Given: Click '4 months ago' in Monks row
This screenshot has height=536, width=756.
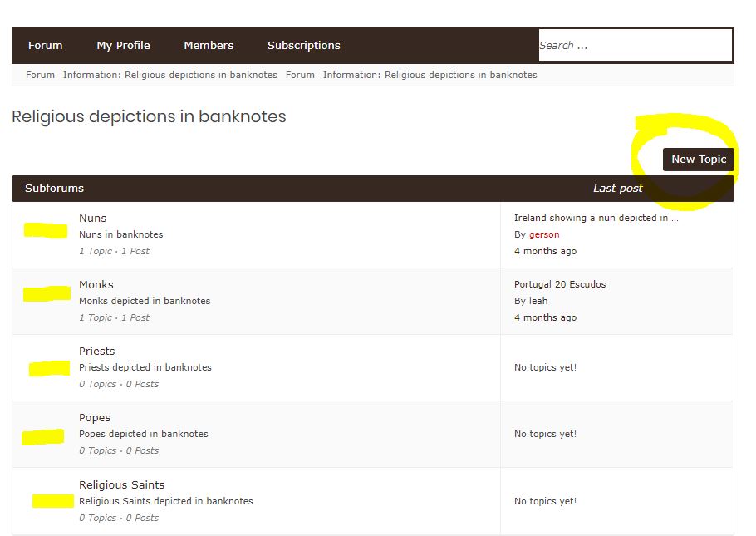Looking at the screenshot, I should [545, 318].
